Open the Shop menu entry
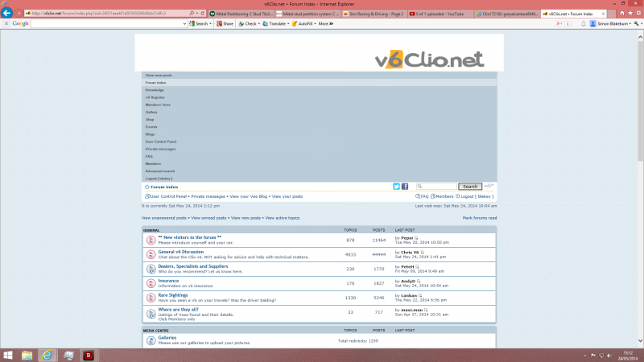Viewport: 644px width, 362px height. 150,120
